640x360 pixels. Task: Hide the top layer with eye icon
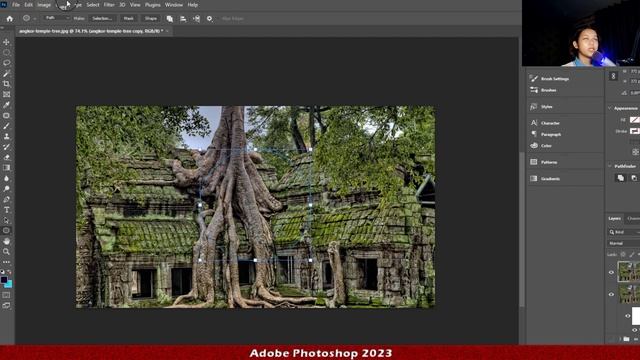click(x=611, y=272)
